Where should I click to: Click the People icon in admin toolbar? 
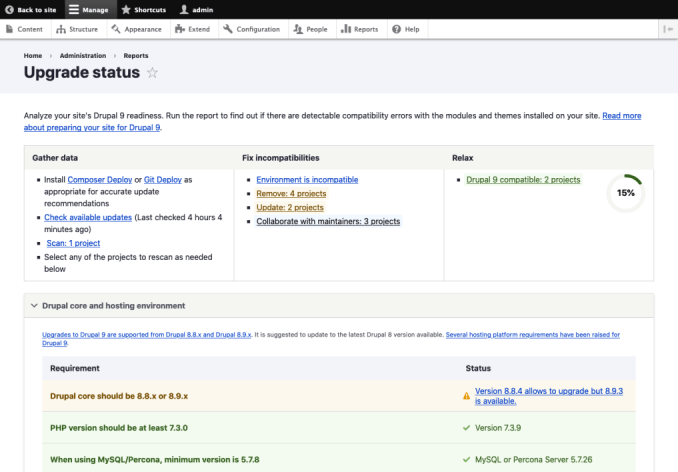[298, 29]
